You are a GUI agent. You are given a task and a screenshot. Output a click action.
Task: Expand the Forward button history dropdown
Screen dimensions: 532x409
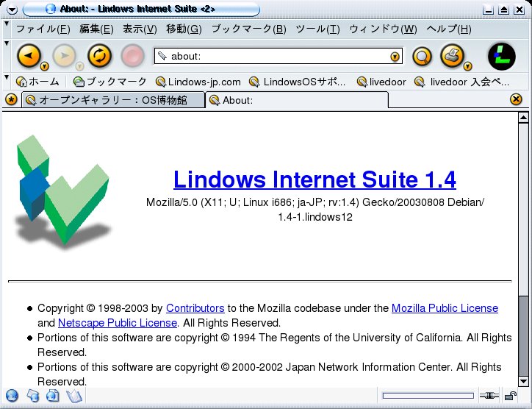pos(79,66)
